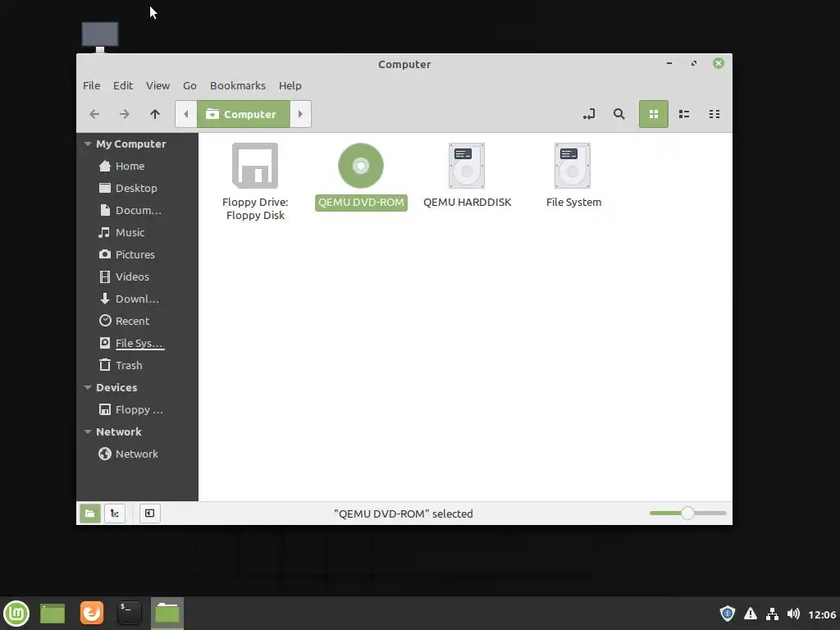Open the View menu

pos(158,85)
